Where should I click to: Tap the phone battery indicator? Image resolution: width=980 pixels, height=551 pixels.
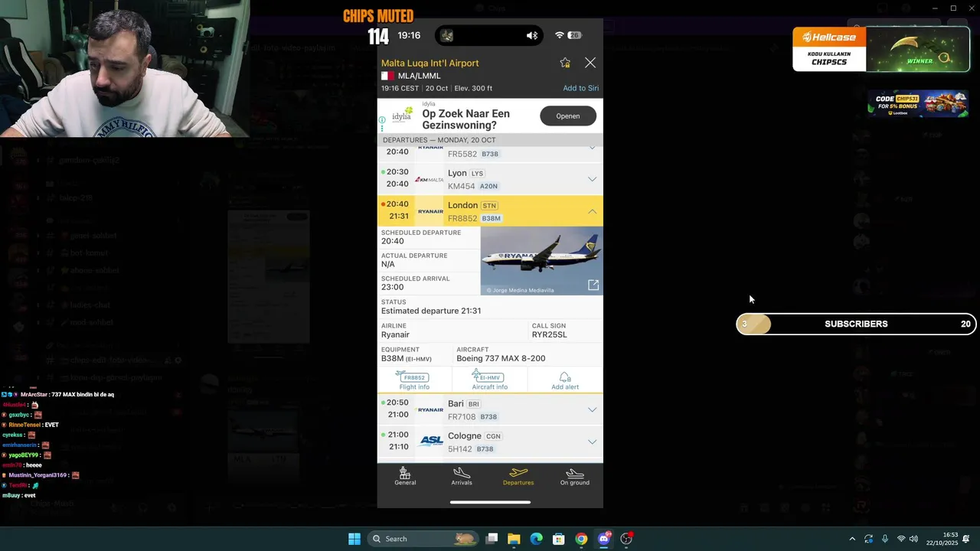(x=575, y=35)
